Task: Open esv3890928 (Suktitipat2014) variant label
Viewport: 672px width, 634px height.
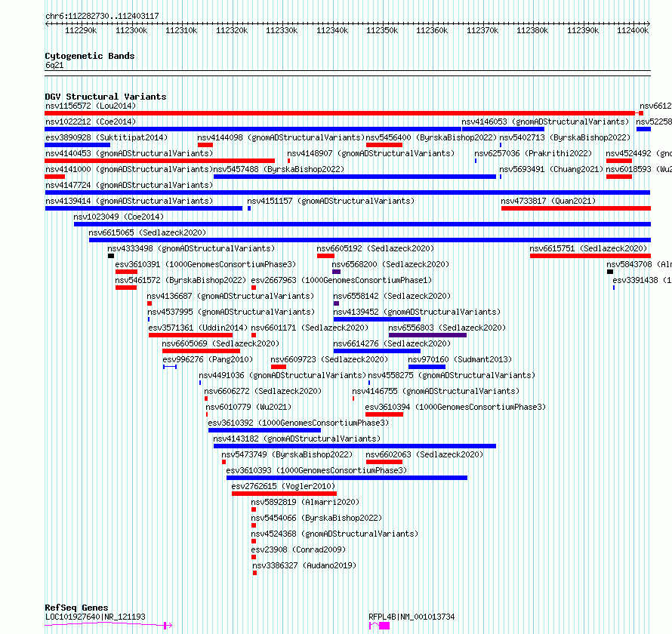Action: coord(106,137)
